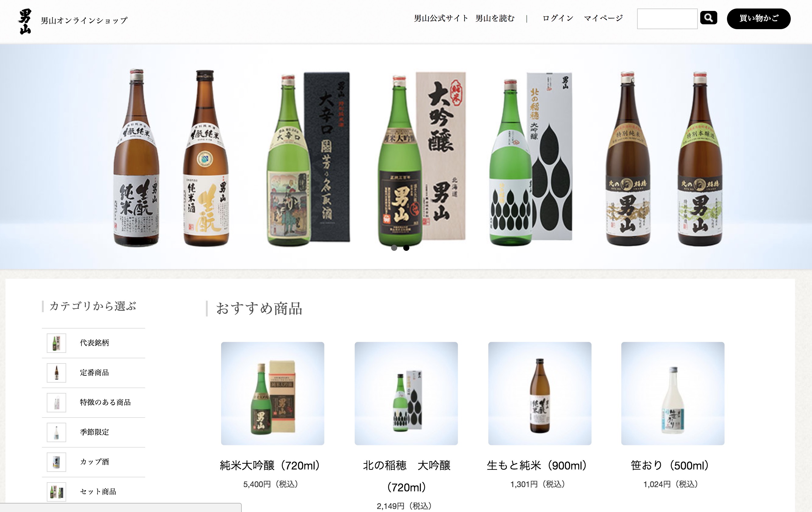This screenshot has width=812, height=512.
Task: Click the 2,149円（税込） price
Action: click(x=404, y=506)
